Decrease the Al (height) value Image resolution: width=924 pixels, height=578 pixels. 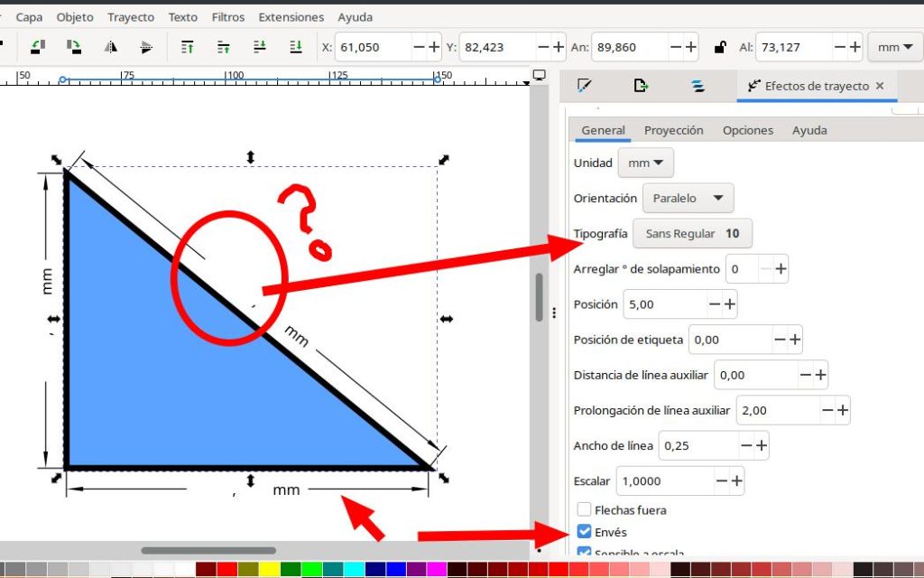click(x=840, y=47)
